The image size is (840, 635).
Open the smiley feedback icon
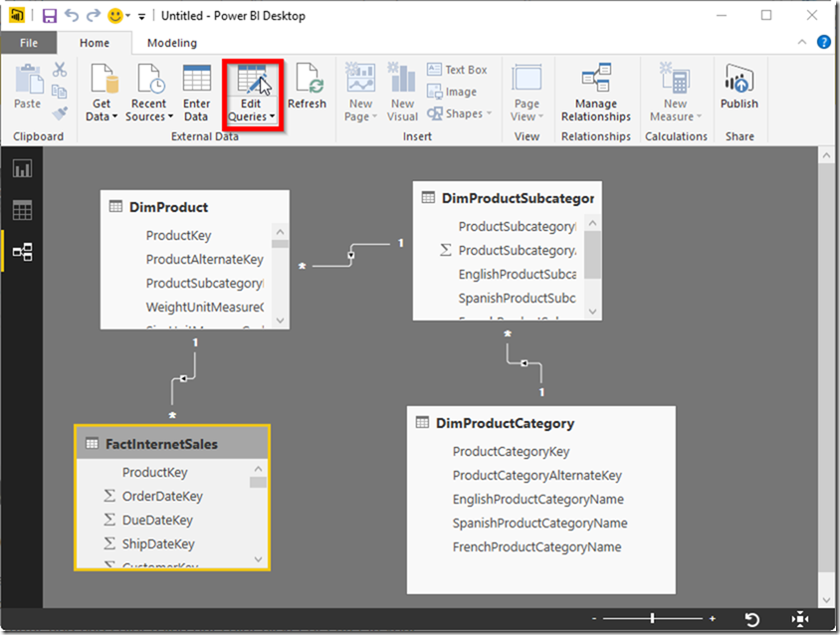(114, 16)
